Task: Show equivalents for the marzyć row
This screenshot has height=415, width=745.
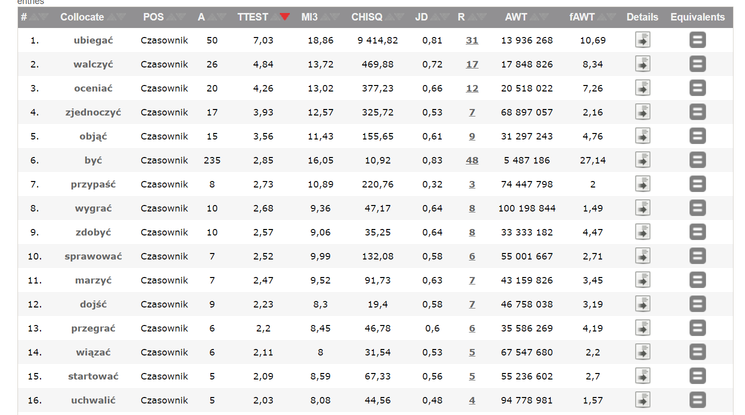Action: pos(697,280)
